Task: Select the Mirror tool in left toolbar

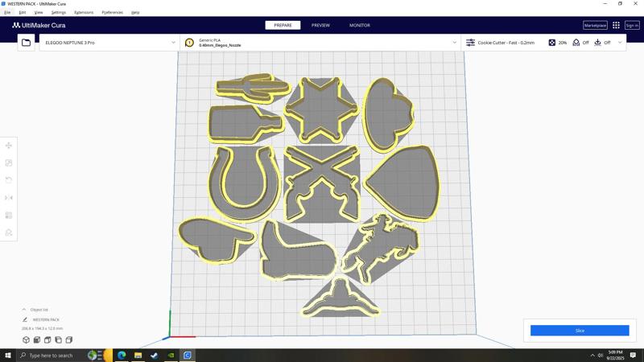Action: (9, 198)
